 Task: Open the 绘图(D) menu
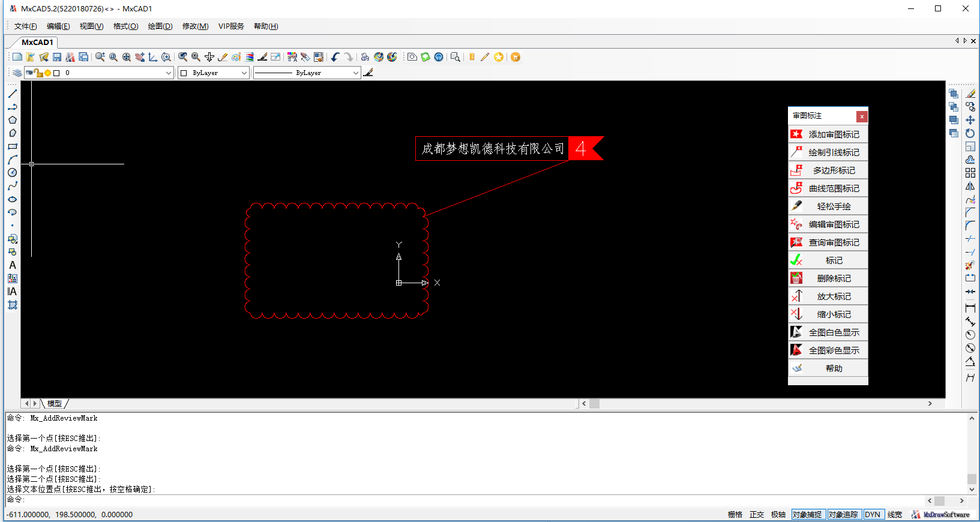[160, 26]
